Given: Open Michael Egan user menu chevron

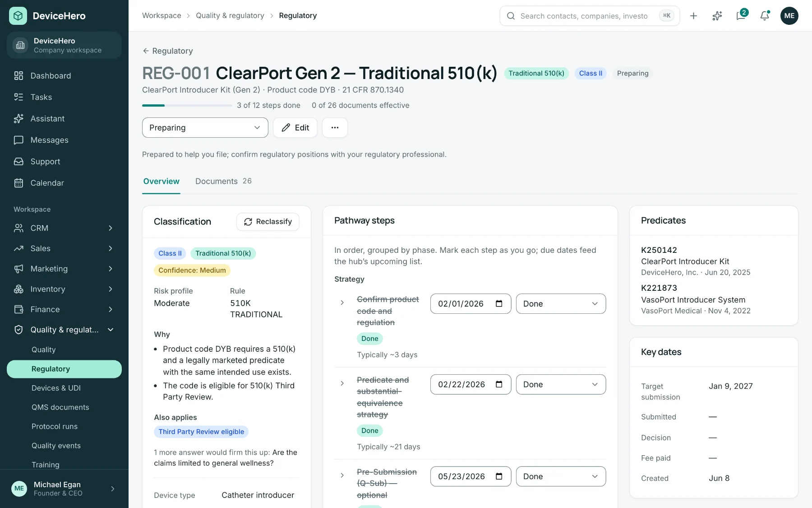Looking at the screenshot, I should 113,489.
